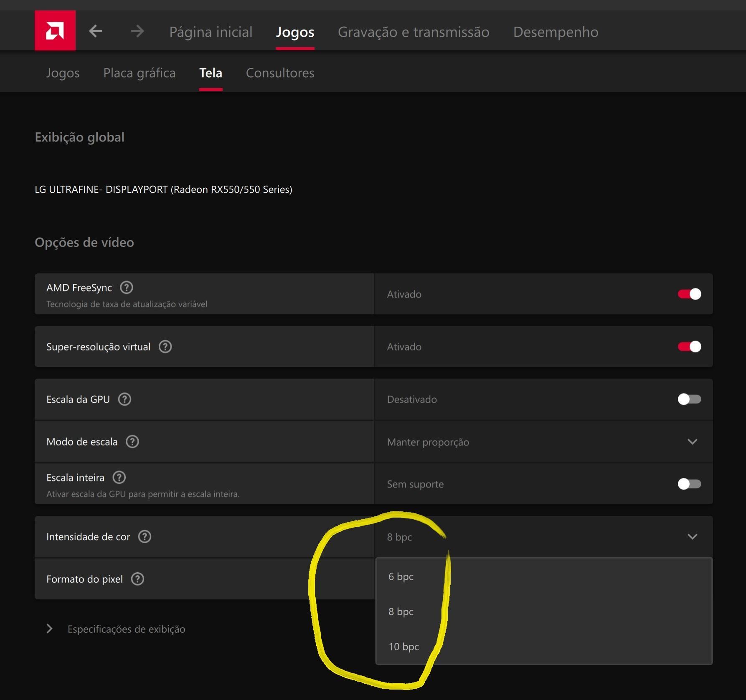Open help for AMD FreeSync
This screenshot has height=700, width=746.
coord(127,288)
